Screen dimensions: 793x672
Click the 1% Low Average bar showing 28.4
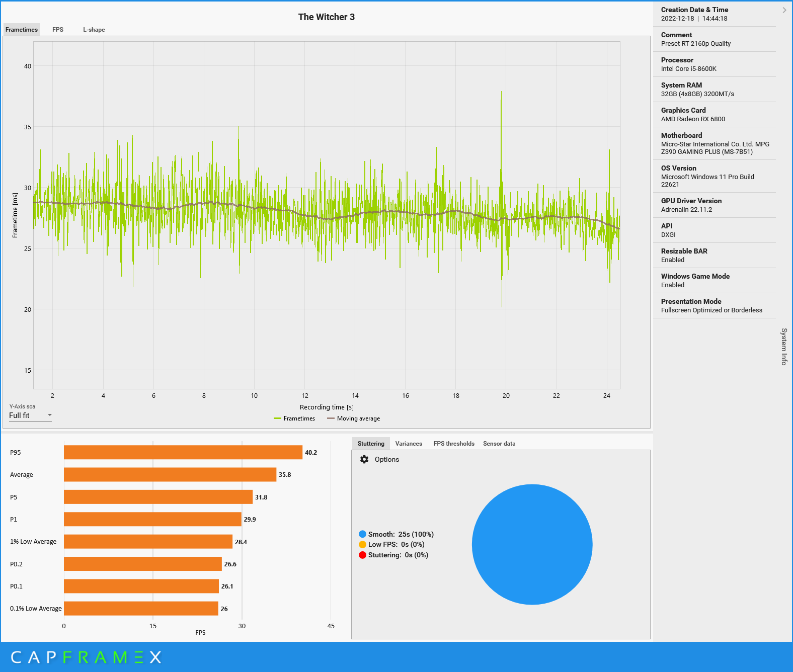click(148, 542)
